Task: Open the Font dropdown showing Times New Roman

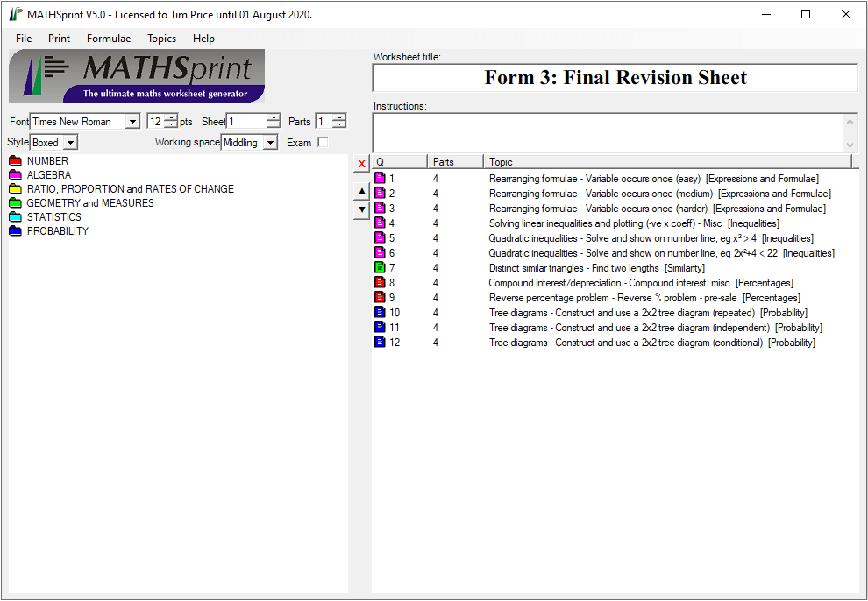Action: pyautogui.click(x=132, y=122)
